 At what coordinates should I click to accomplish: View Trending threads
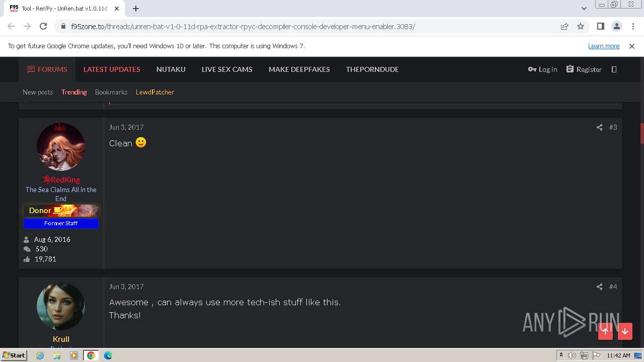[74, 92]
